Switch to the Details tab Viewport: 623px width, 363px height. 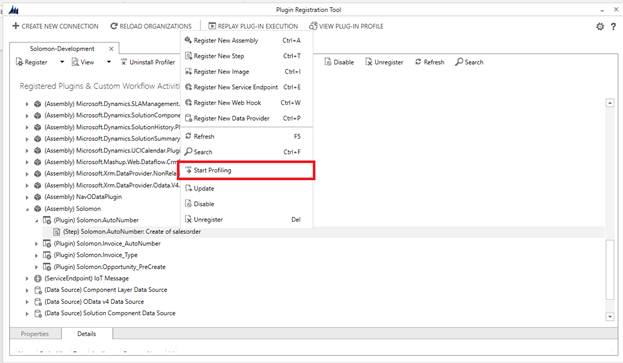click(87, 334)
